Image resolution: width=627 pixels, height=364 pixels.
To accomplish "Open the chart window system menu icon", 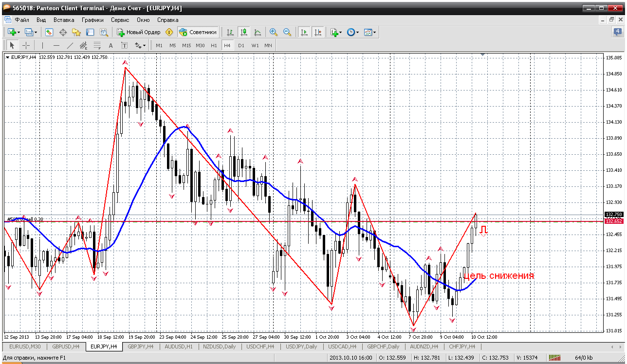I will 7,20.
